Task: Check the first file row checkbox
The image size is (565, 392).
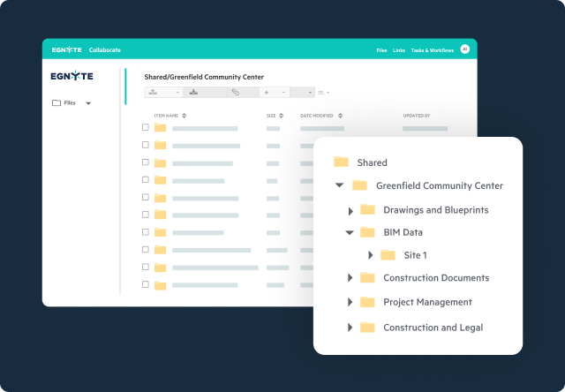Action: tap(146, 128)
